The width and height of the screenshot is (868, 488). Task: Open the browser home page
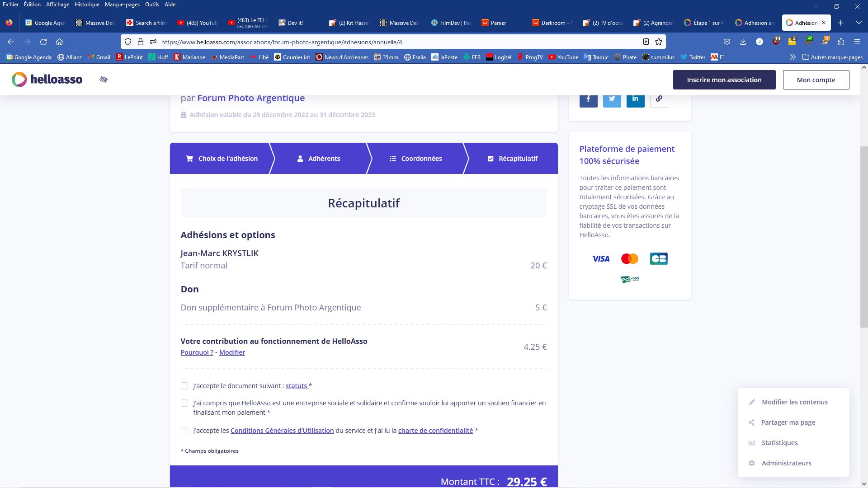tap(59, 42)
